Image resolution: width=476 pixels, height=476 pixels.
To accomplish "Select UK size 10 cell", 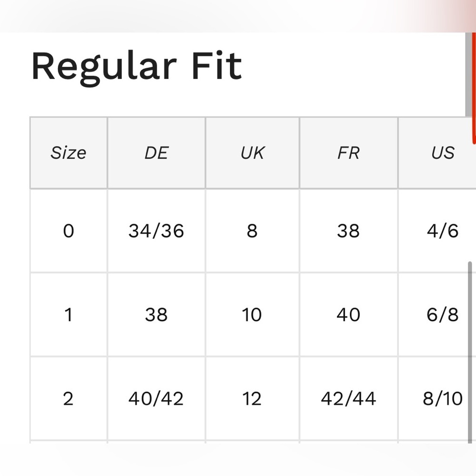I will (252, 315).
